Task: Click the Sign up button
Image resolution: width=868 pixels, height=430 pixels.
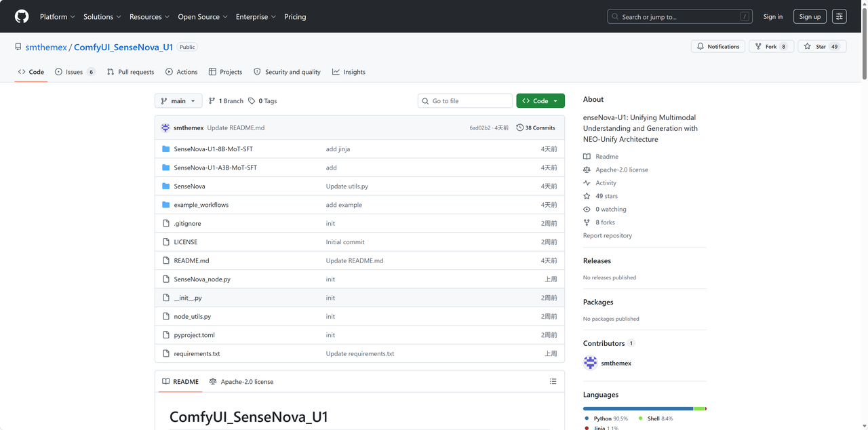Action: coord(810,17)
